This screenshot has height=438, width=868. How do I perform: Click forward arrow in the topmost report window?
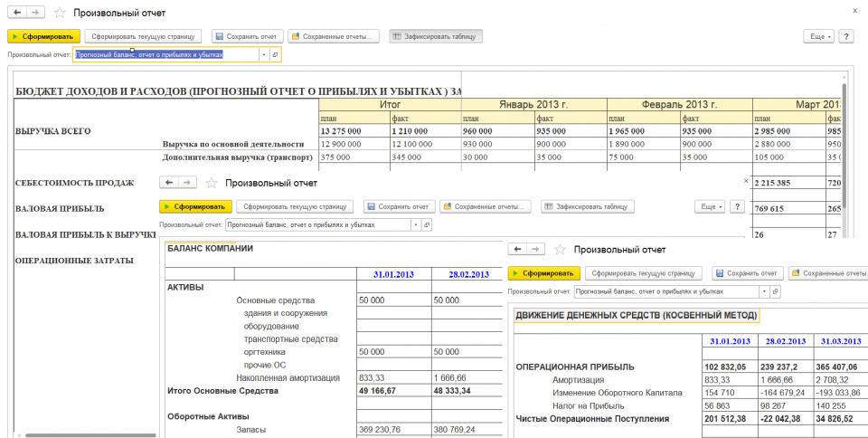(35, 14)
